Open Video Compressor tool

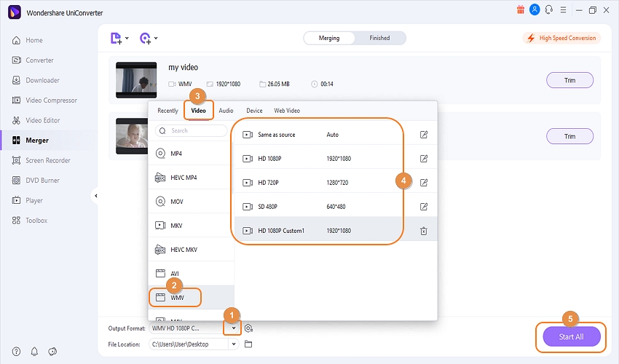point(44,100)
